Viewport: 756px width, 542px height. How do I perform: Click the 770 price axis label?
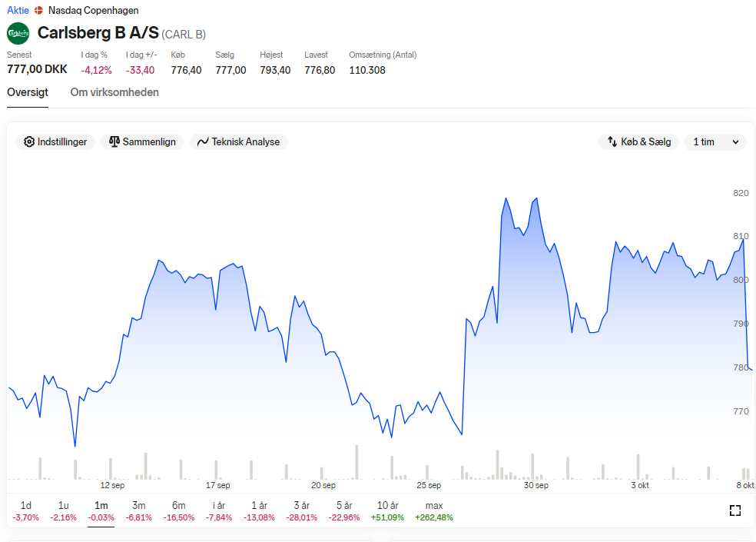741,411
